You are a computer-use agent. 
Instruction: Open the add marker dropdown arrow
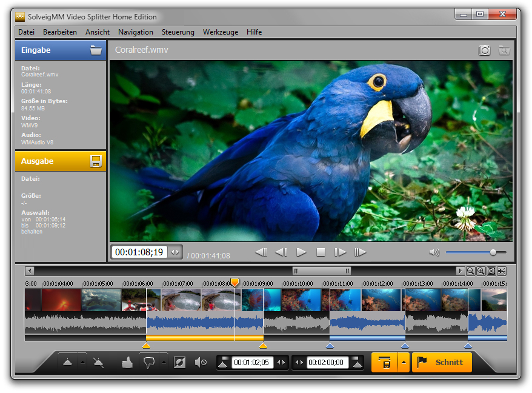point(83,363)
